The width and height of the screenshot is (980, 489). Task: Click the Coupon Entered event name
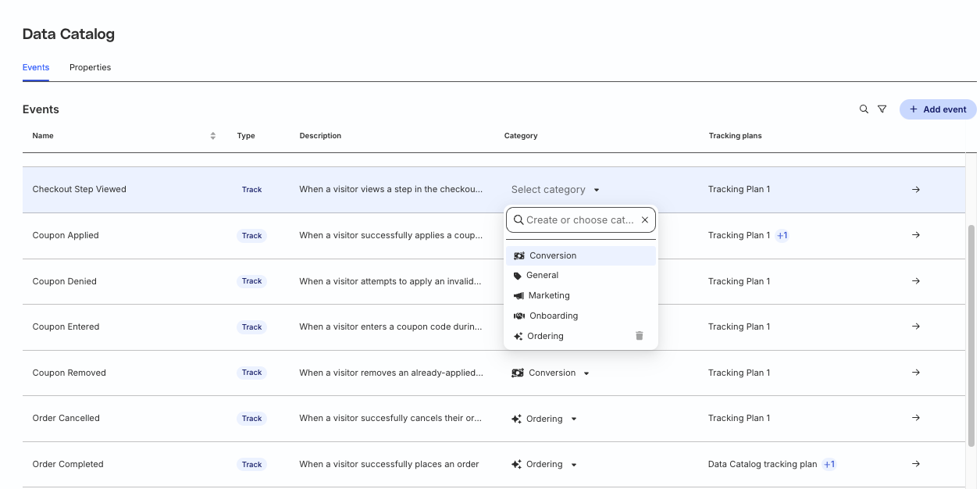66,327
